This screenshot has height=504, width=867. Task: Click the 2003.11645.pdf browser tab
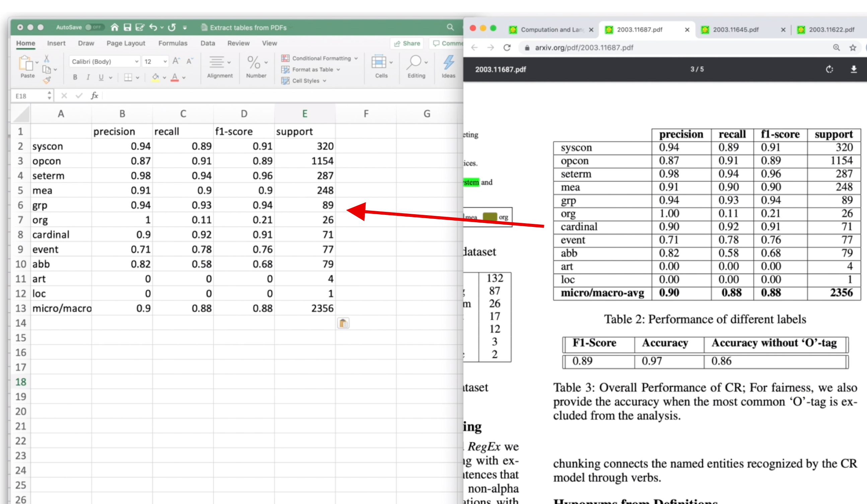click(x=736, y=29)
